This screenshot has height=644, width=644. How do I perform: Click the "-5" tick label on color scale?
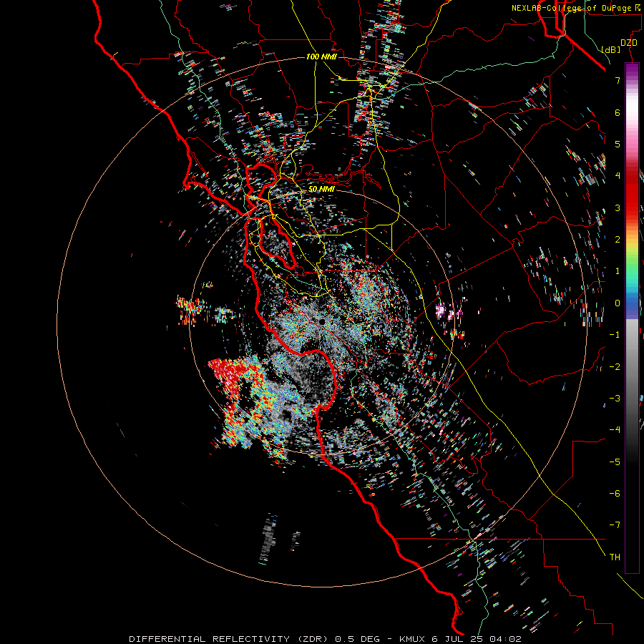click(615, 462)
